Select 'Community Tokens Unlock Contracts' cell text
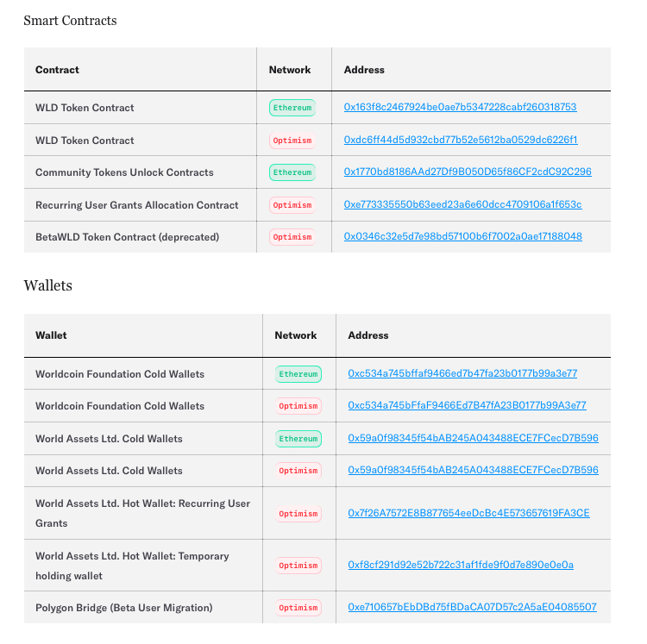Image resolution: width=647 pixels, height=644 pixels. tap(124, 172)
